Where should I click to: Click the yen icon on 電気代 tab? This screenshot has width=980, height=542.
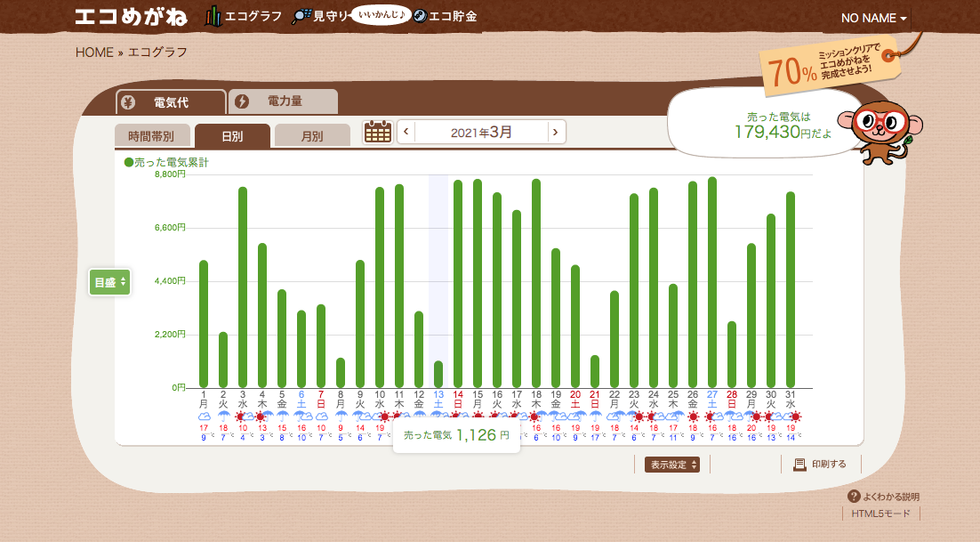[x=129, y=101]
